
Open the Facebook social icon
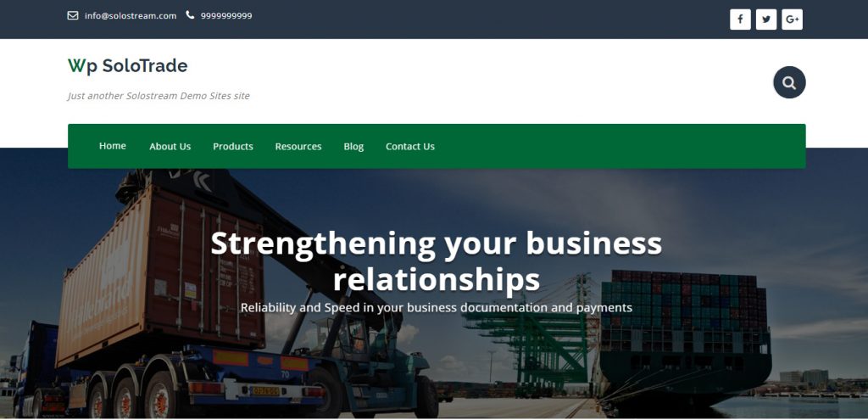pyautogui.click(x=740, y=20)
